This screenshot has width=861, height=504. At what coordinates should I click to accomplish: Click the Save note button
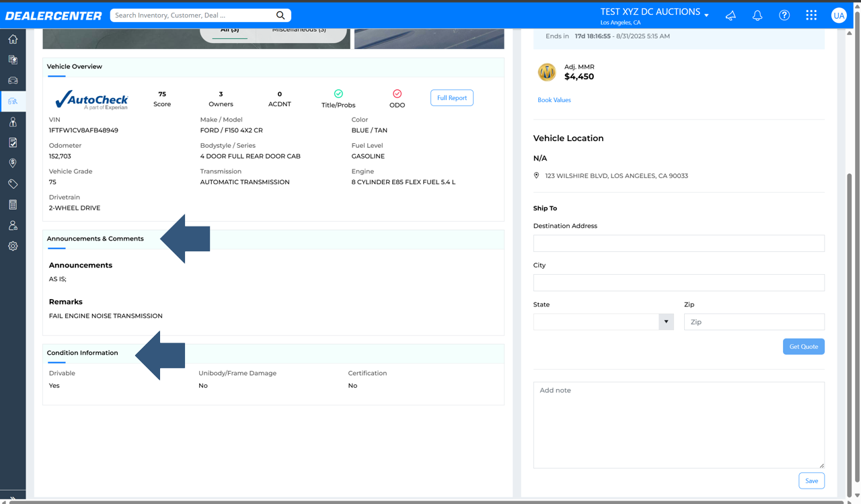pos(812,481)
